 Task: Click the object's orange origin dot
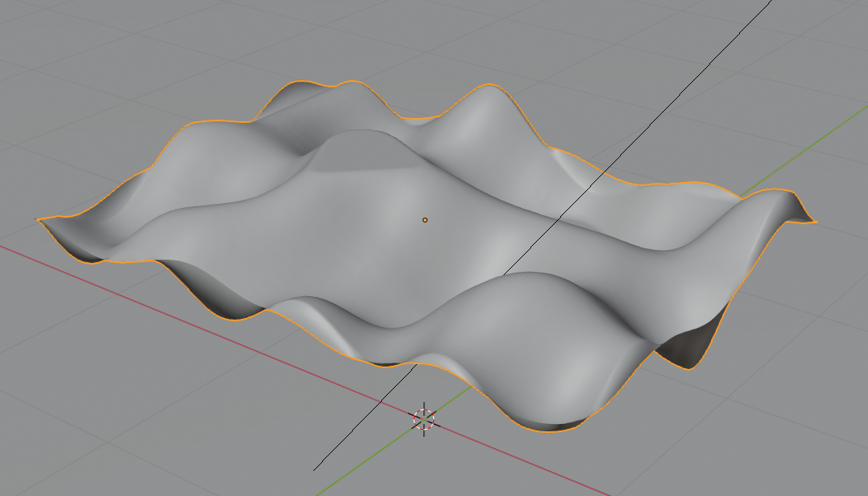(424, 219)
